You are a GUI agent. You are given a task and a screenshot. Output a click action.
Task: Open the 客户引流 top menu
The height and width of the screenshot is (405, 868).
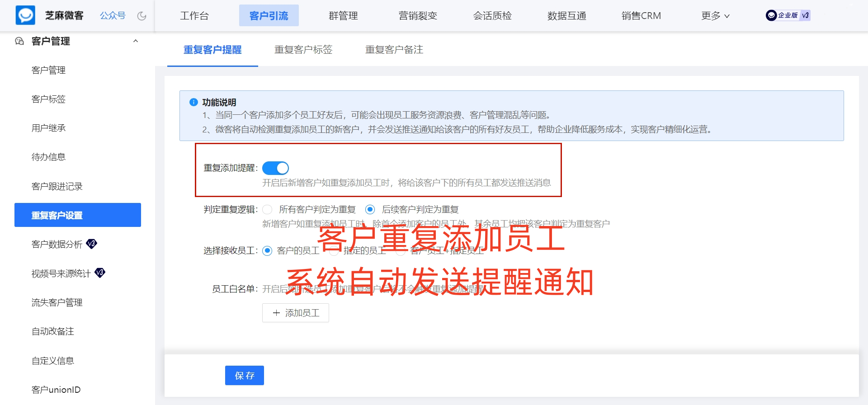[x=269, y=16]
